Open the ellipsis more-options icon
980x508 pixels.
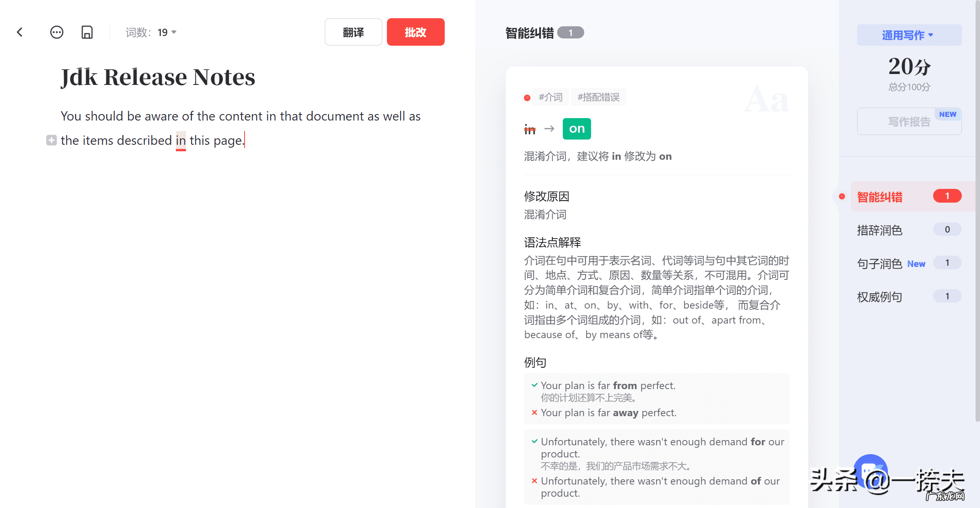tap(57, 32)
